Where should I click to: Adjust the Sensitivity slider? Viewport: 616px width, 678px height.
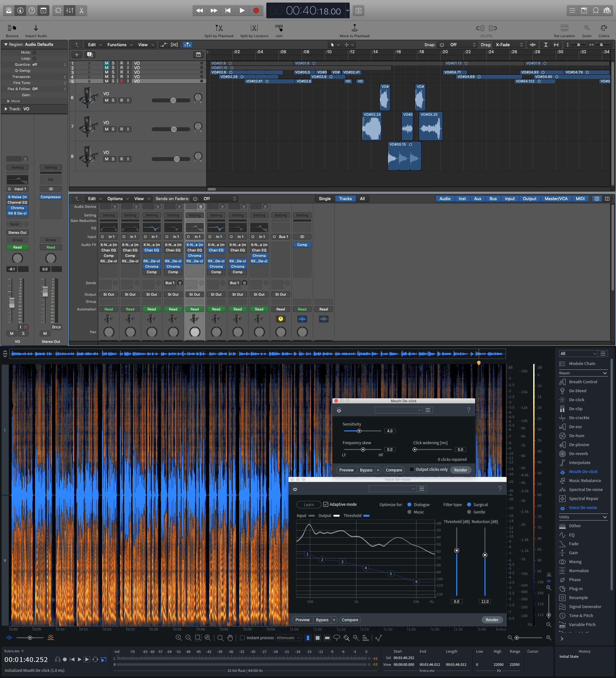pos(359,431)
